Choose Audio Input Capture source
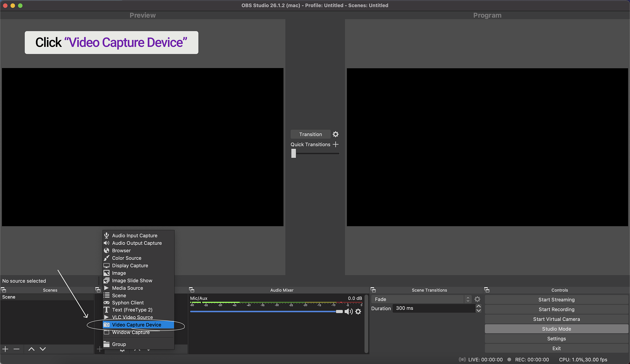Viewport: 630px width, 364px height. tap(138, 236)
